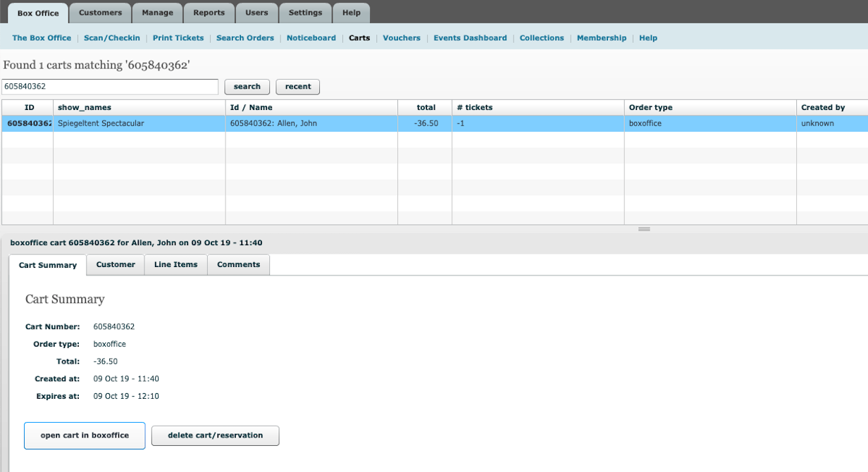Sort by Created by column header
The image size is (868, 472).
coord(832,108)
